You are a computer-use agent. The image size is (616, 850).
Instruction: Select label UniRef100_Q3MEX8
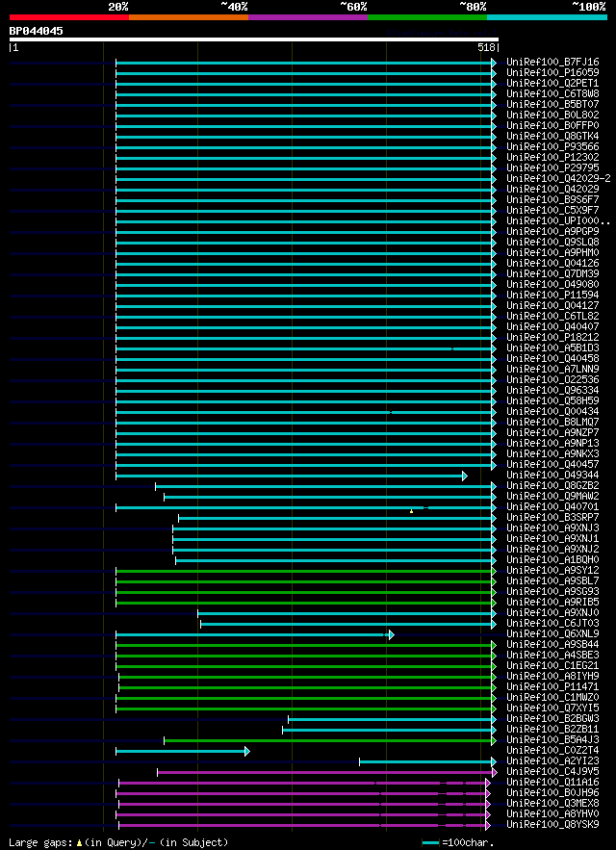[552, 802]
